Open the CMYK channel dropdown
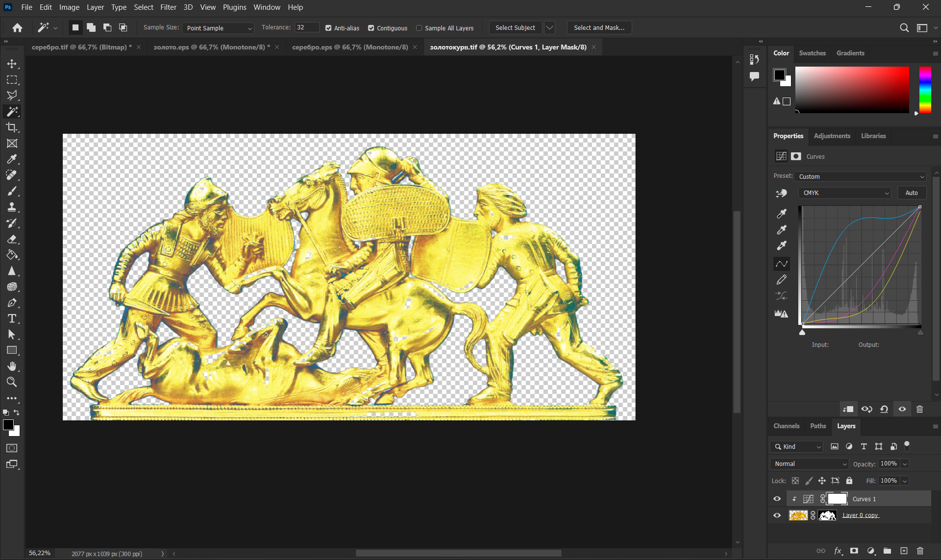941x560 pixels. pos(845,193)
